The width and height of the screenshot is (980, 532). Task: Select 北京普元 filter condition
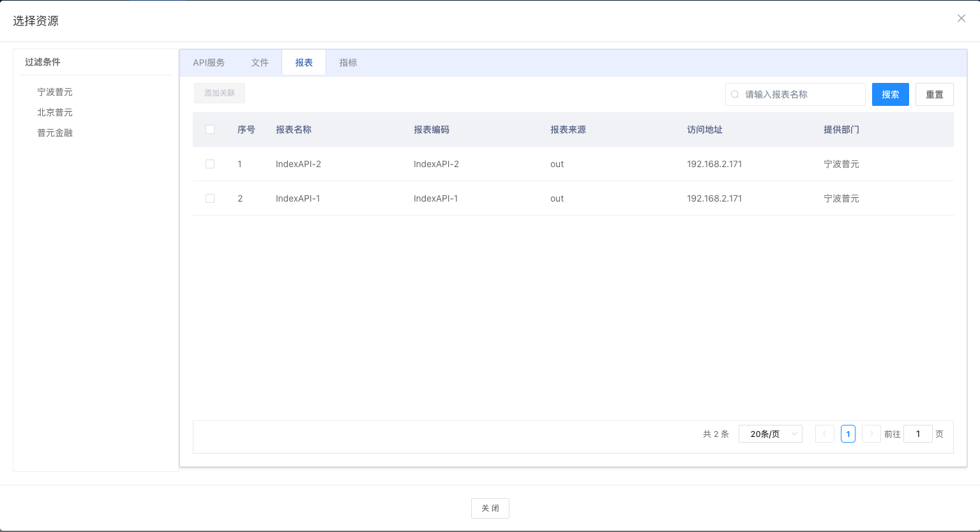coord(55,112)
